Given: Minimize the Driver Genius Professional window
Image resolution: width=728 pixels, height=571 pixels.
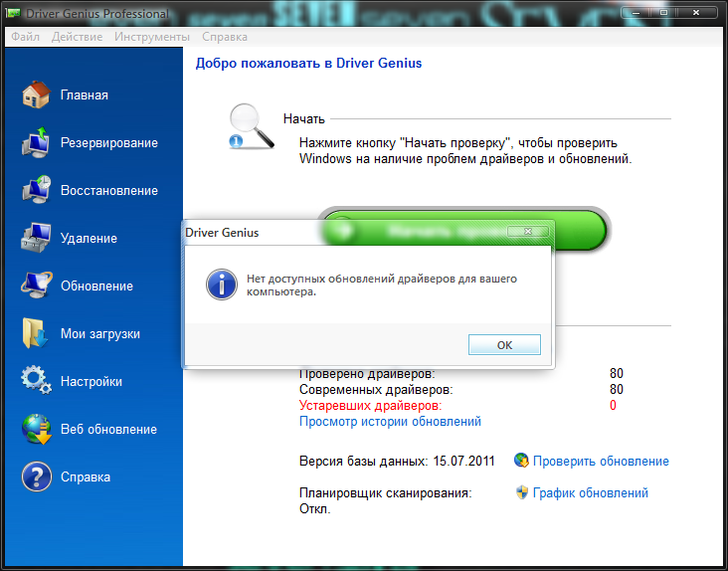Looking at the screenshot, I should 637,13.
